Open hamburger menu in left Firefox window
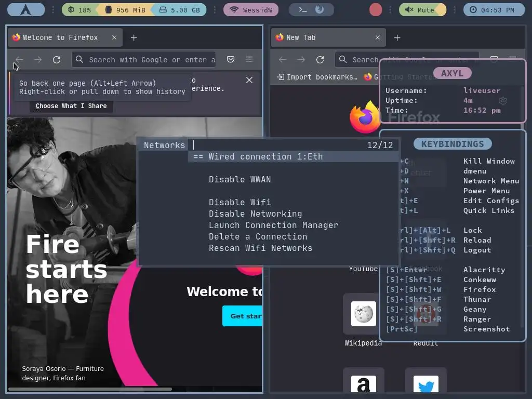 coord(249,59)
